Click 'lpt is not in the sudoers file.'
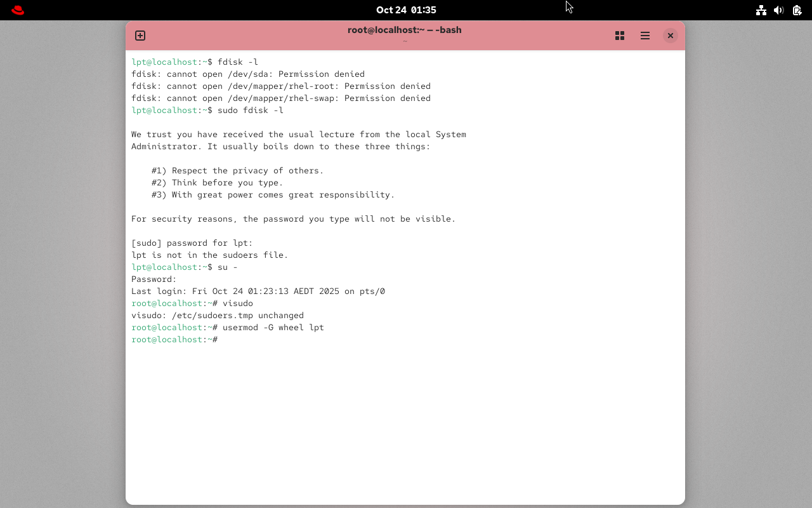 click(x=210, y=255)
